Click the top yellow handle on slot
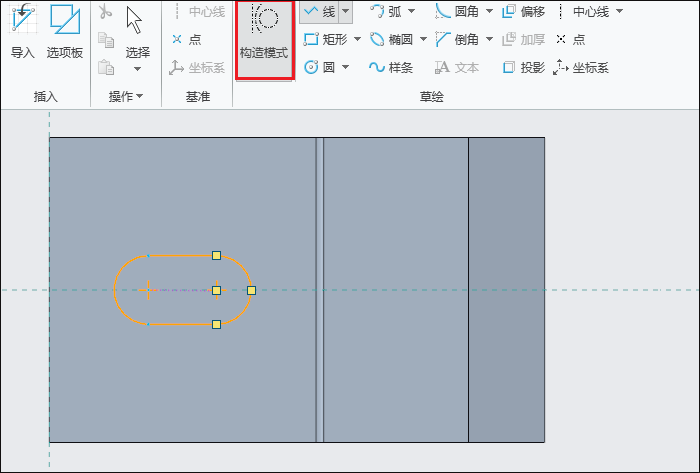This screenshot has width=700, height=473. click(217, 255)
